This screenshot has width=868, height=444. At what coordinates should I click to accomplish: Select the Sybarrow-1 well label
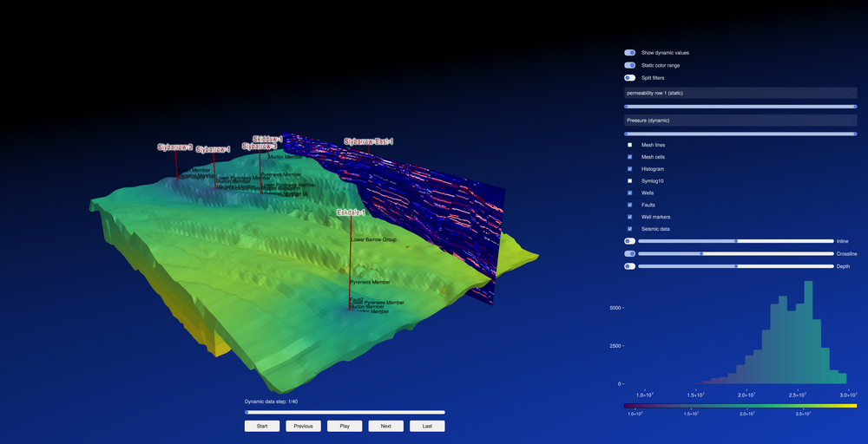(214, 150)
